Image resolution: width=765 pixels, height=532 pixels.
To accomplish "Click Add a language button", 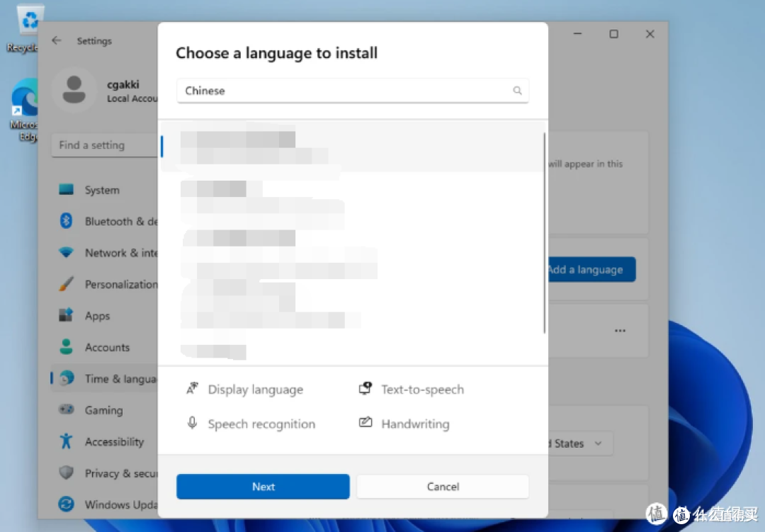I will pyautogui.click(x=591, y=269).
